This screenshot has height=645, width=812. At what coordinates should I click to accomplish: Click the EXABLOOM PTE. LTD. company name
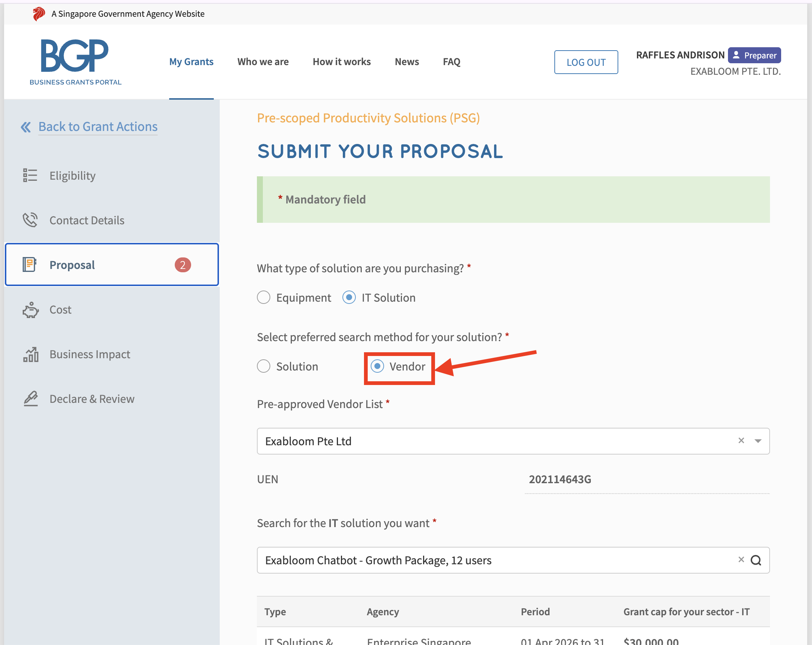735,71
